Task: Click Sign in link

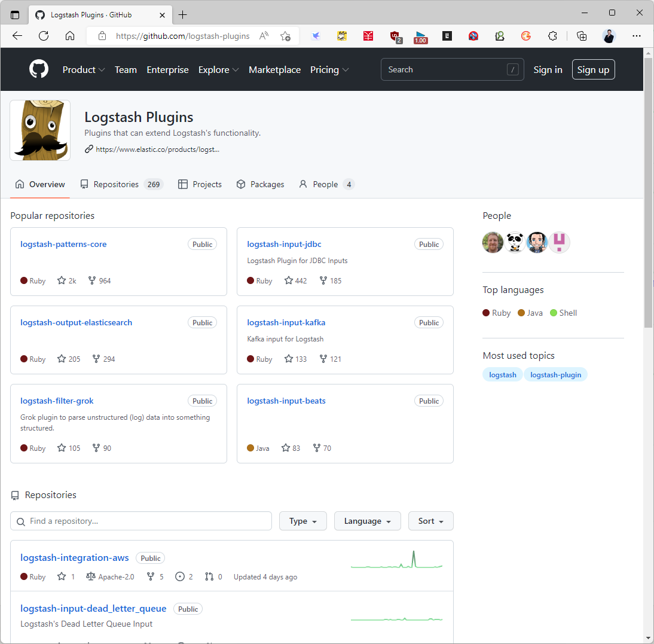Action: (548, 69)
